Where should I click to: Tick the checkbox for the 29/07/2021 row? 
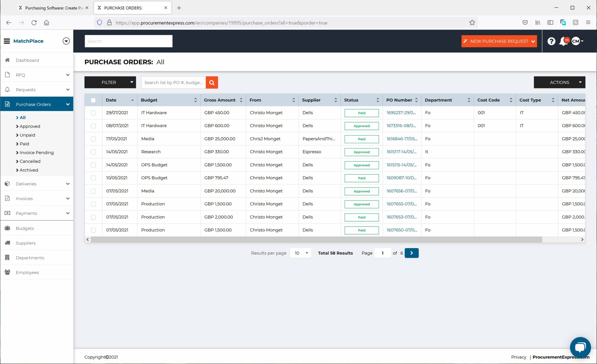click(93, 113)
